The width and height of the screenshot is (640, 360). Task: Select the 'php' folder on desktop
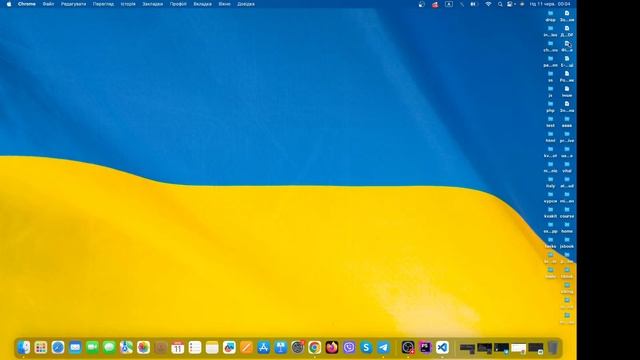[551, 107]
